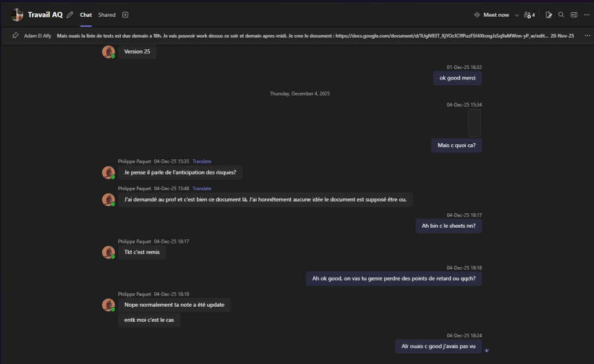The image size is (594, 364).
Task: View the 4 participants icon
Action: click(529, 14)
